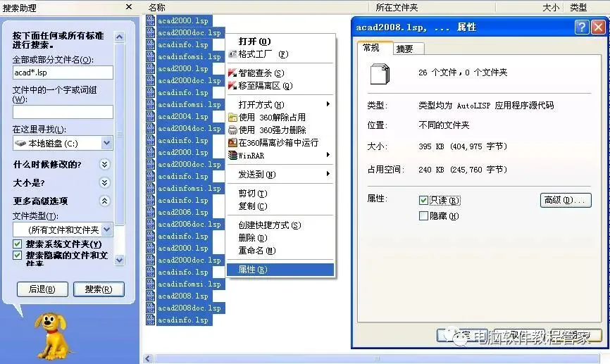This screenshot has height=364, width=610.
Task: Expand 大小是 section
Action: [104, 182]
